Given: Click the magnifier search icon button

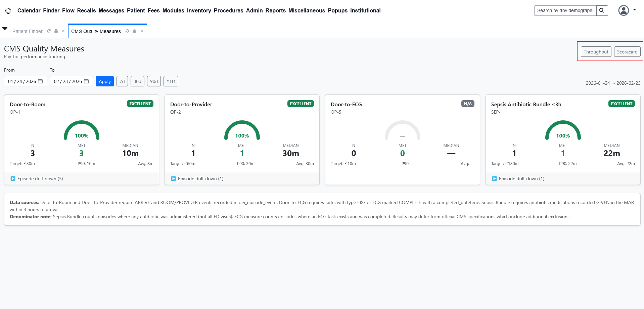Looking at the screenshot, I should (x=602, y=10).
